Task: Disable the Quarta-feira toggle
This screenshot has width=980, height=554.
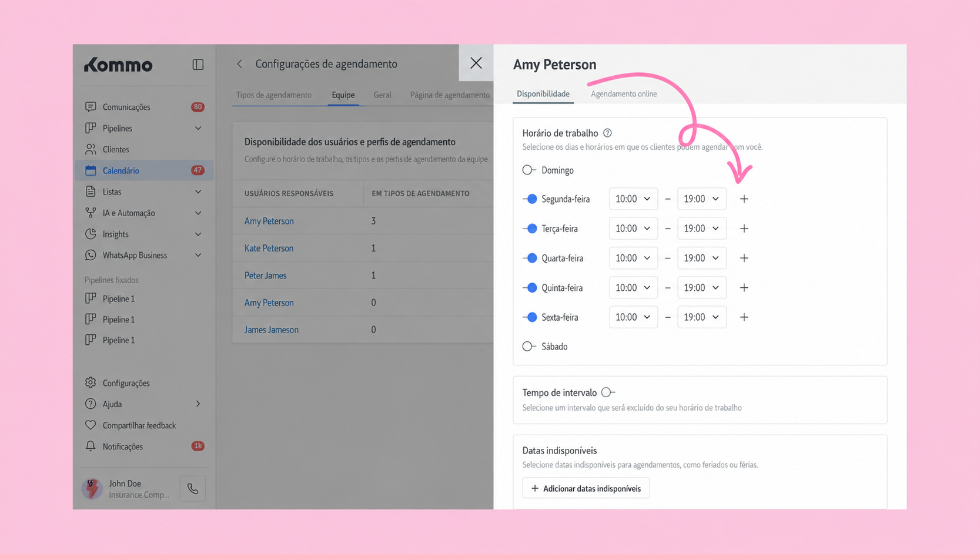Action: 530,258
